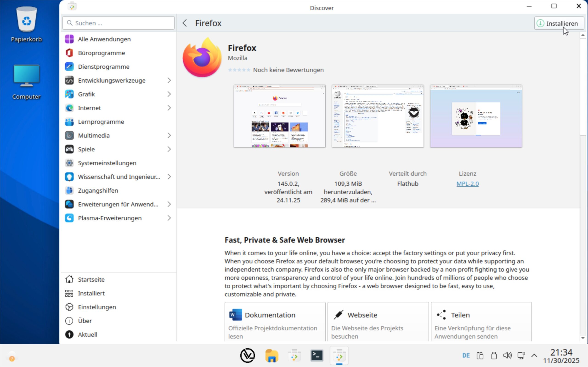Go back using the header arrow

[185, 23]
